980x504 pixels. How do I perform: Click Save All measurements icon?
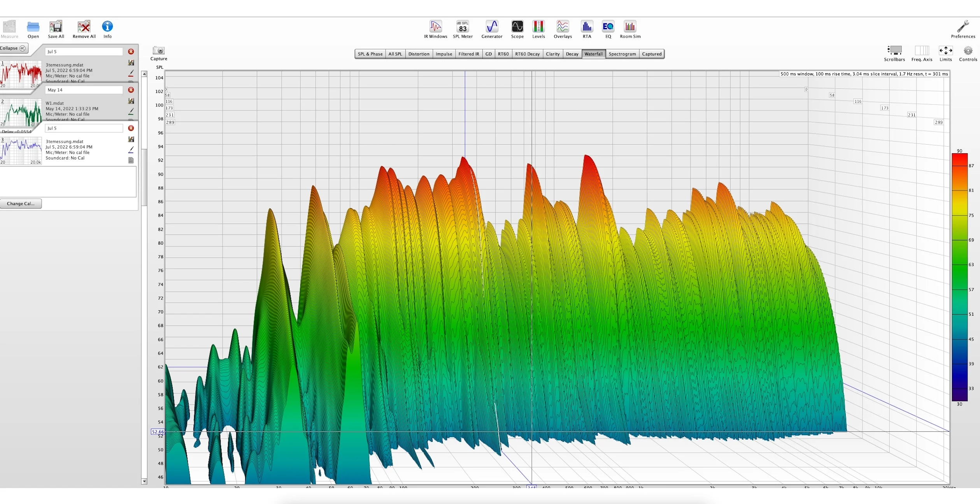point(56,29)
